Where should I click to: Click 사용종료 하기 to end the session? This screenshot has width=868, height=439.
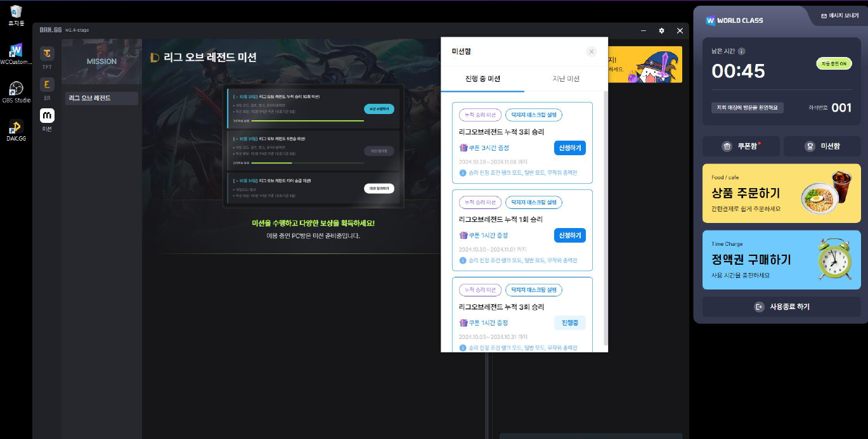click(782, 307)
